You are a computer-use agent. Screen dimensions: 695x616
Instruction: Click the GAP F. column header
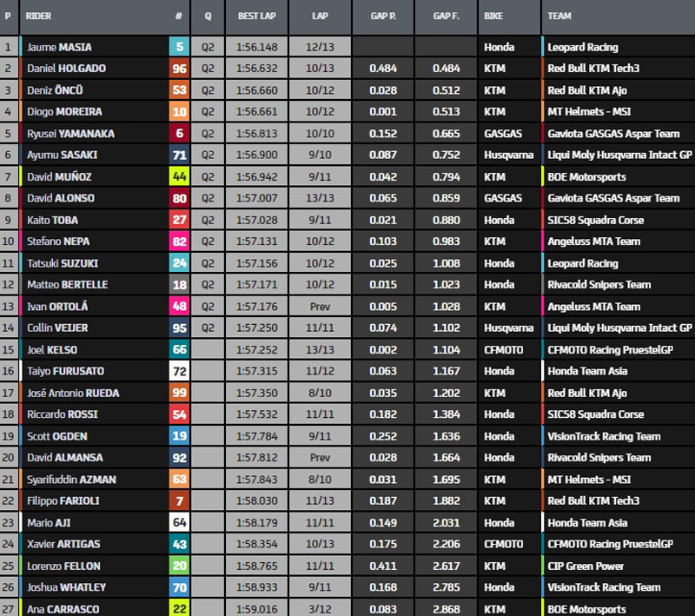446,17
